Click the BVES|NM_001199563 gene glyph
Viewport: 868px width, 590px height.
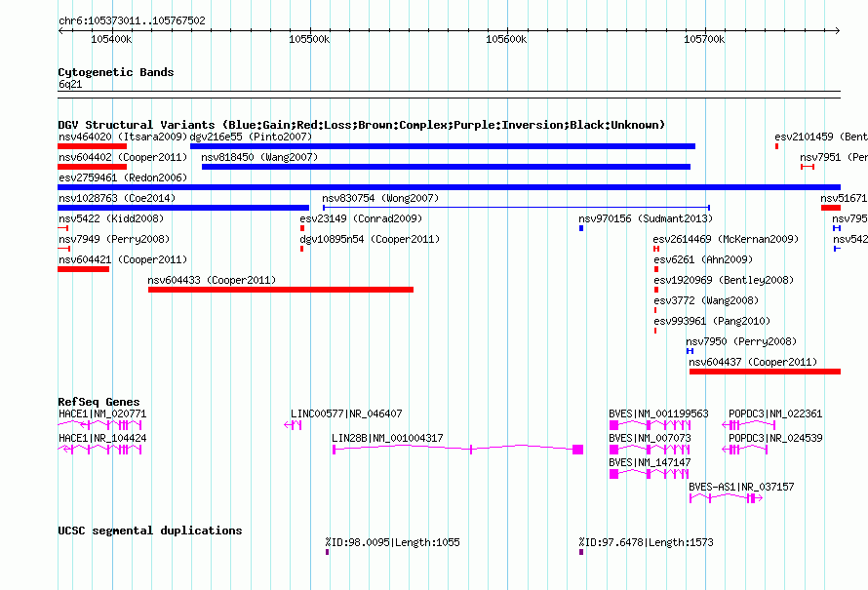click(x=650, y=425)
